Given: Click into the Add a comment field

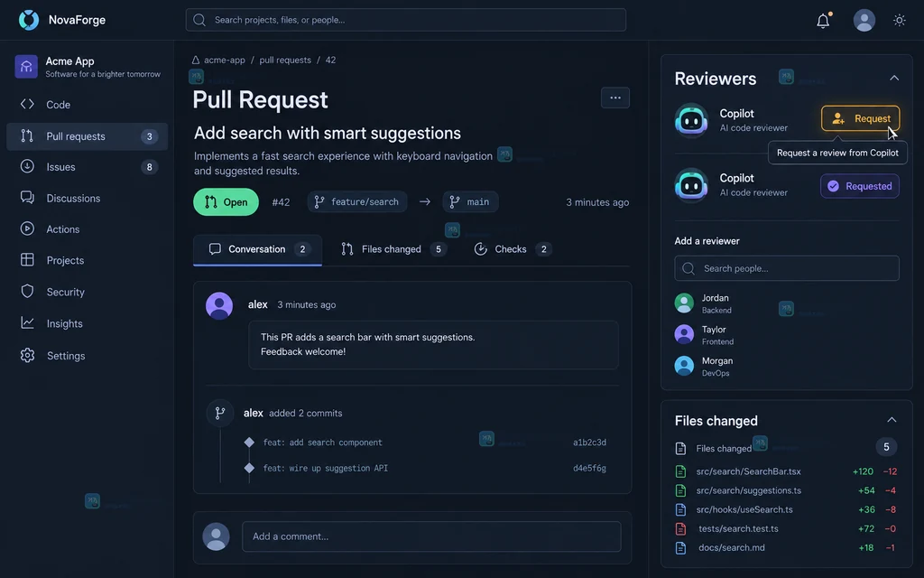Looking at the screenshot, I should point(431,536).
